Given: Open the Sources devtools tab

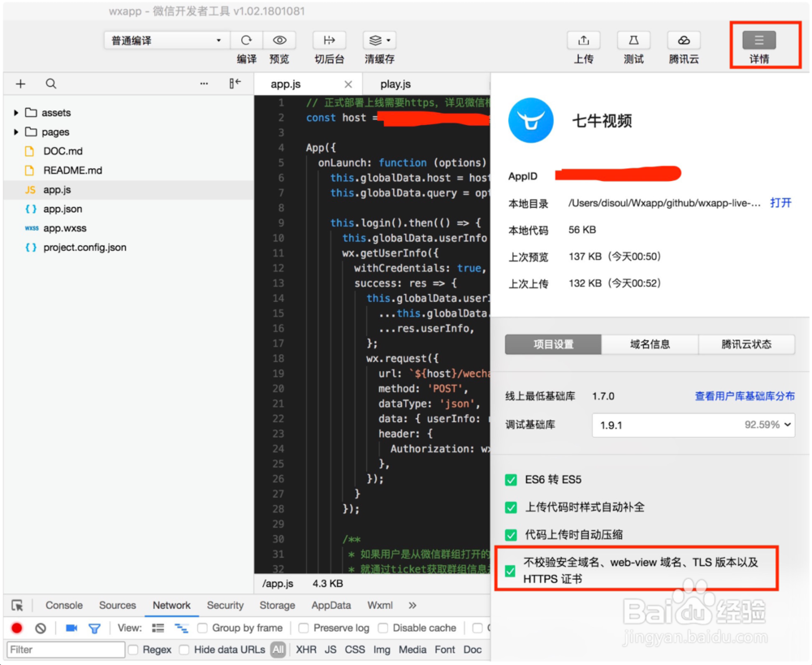Looking at the screenshot, I should point(118,606).
